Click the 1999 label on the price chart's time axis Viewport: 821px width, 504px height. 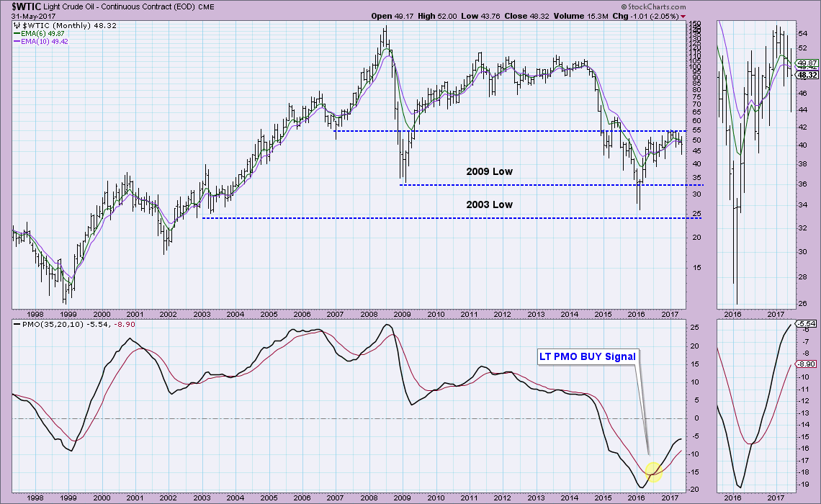point(68,315)
